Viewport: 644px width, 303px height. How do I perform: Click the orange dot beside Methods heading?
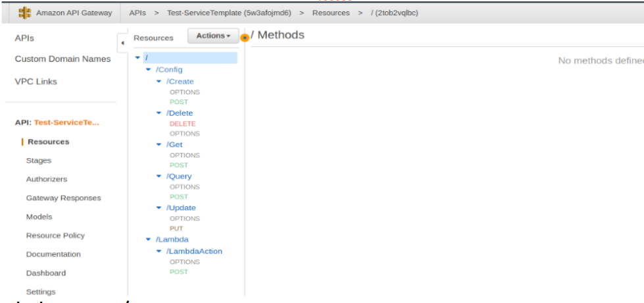coord(245,38)
